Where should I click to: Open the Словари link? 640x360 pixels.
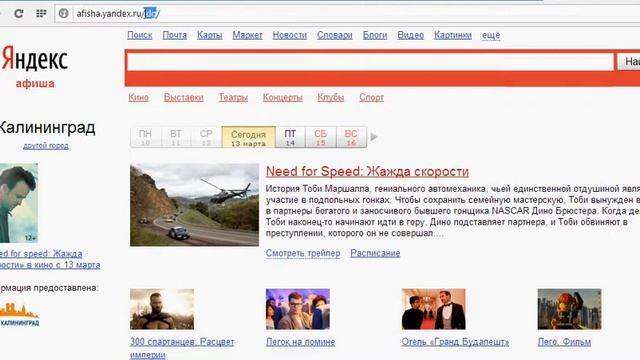click(x=335, y=35)
